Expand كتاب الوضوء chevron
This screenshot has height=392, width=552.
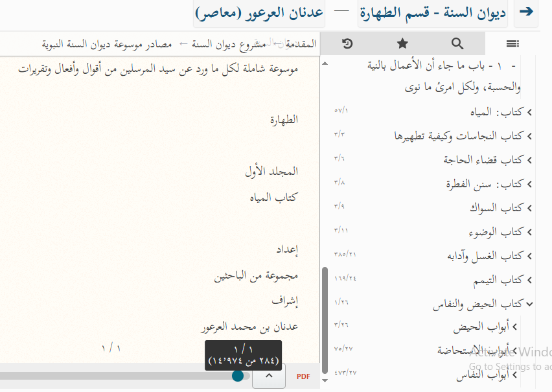[x=529, y=232]
